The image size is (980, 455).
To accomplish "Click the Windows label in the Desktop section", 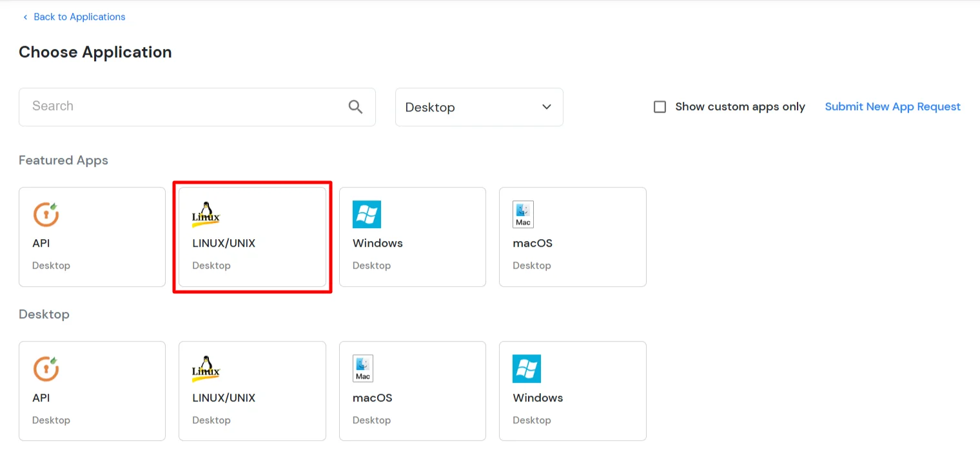I will [x=538, y=398].
